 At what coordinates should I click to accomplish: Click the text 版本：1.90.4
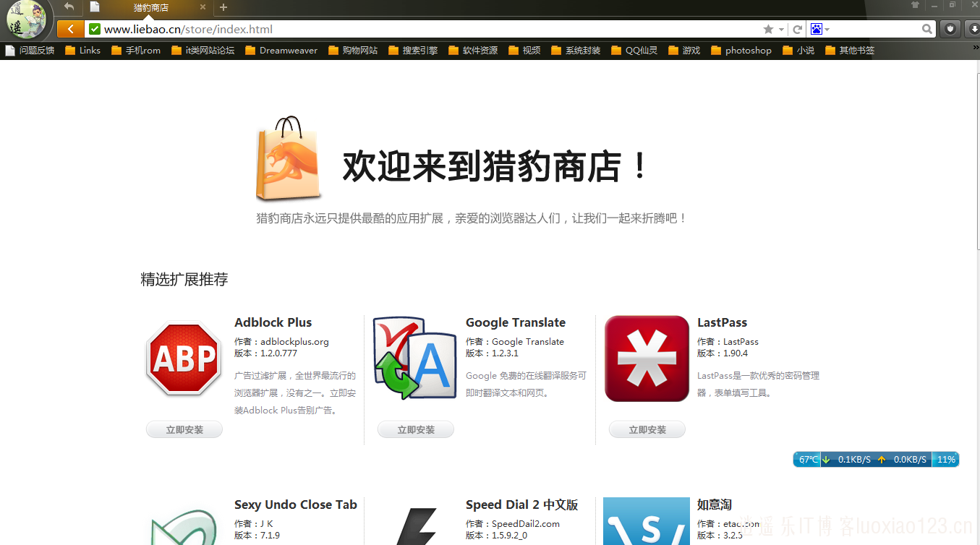click(x=723, y=353)
